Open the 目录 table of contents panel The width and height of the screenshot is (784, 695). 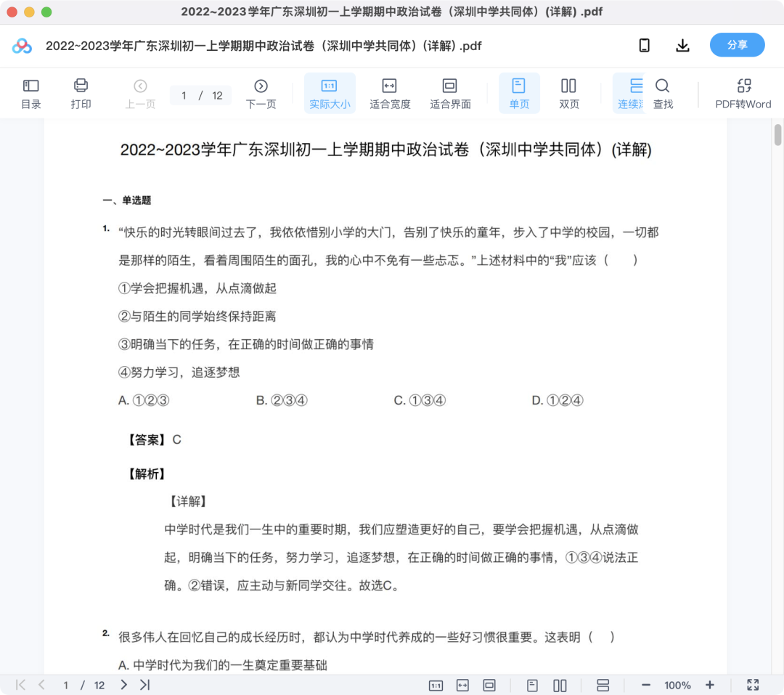[x=31, y=94]
